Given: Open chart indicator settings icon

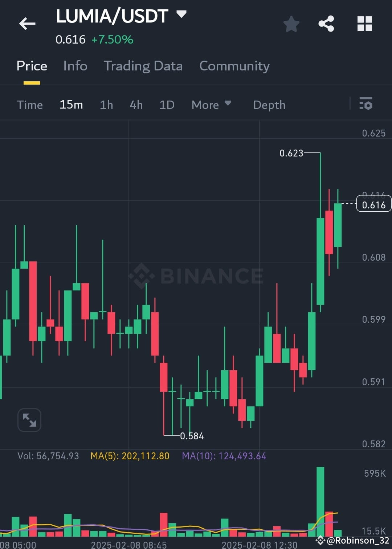Looking at the screenshot, I should pyautogui.click(x=366, y=105).
